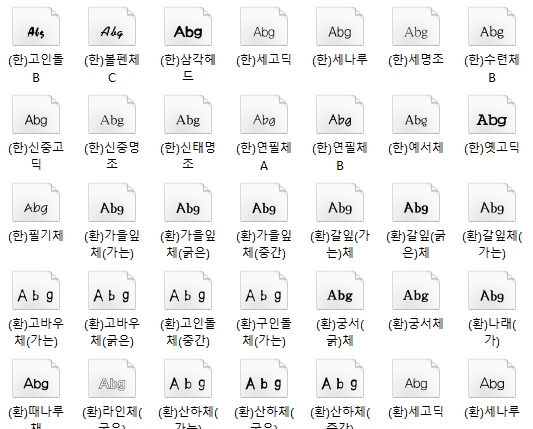Select the (한)필기체 font file icon
The image size is (533, 429).
(36, 203)
